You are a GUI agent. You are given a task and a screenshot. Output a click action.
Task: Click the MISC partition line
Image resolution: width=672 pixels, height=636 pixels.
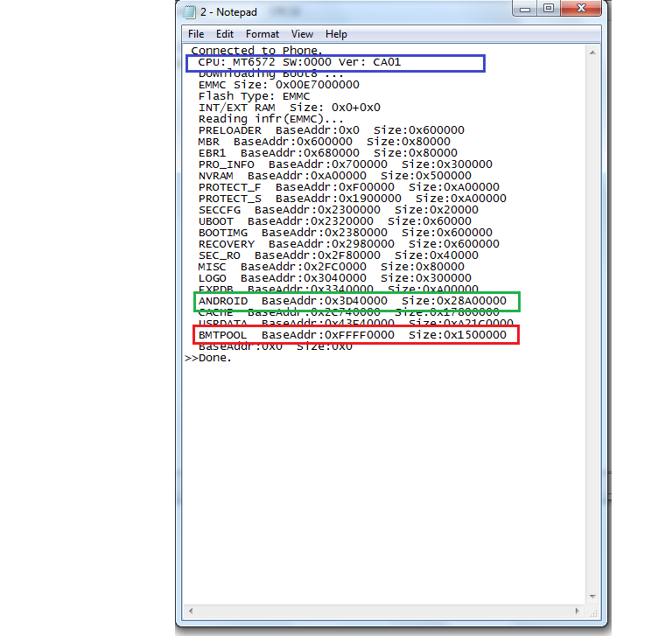point(332,267)
